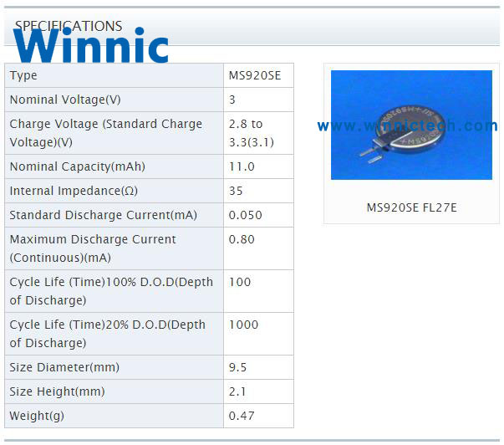Click the Type label cell
This screenshot has height=445, width=504.
(115, 75)
